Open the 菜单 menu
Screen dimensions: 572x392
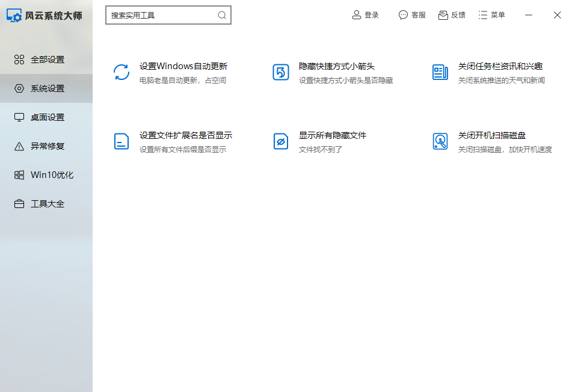492,14
